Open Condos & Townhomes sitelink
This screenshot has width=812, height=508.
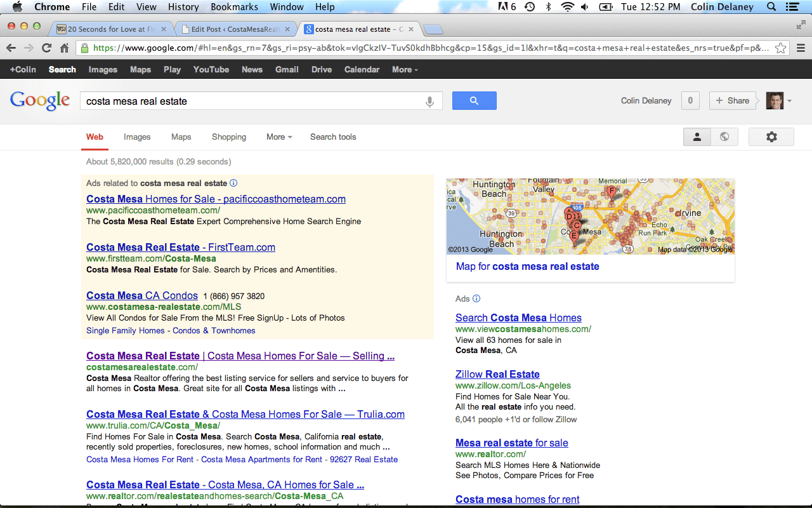214,330
